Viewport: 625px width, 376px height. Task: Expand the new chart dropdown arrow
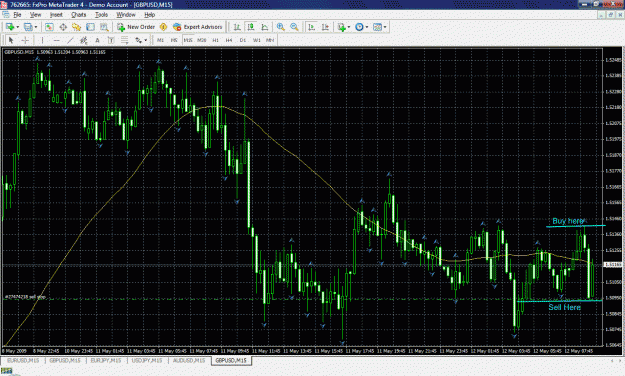click(17, 27)
